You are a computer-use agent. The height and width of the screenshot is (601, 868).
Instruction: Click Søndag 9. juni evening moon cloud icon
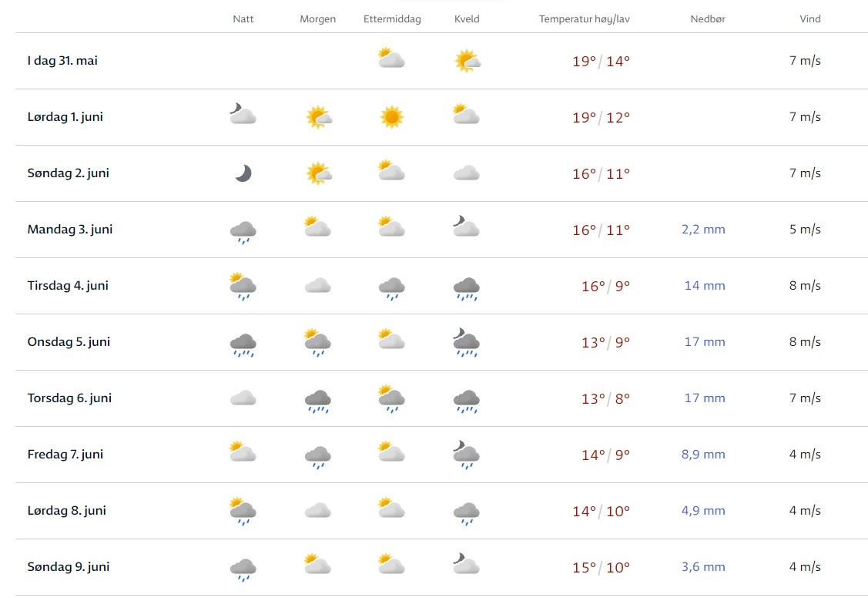[467, 566]
